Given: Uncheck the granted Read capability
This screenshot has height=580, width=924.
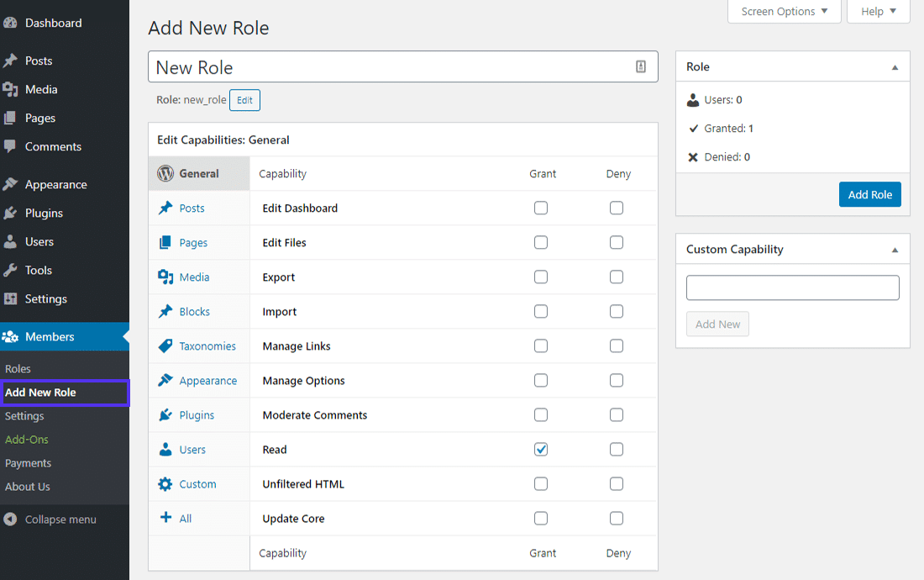Looking at the screenshot, I should coord(540,449).
